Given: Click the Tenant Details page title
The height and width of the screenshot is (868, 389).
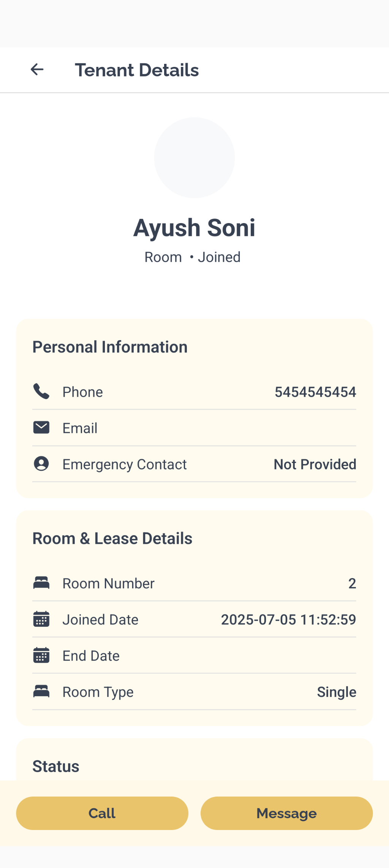Looking at the screenshot, I should pos(137,70).
